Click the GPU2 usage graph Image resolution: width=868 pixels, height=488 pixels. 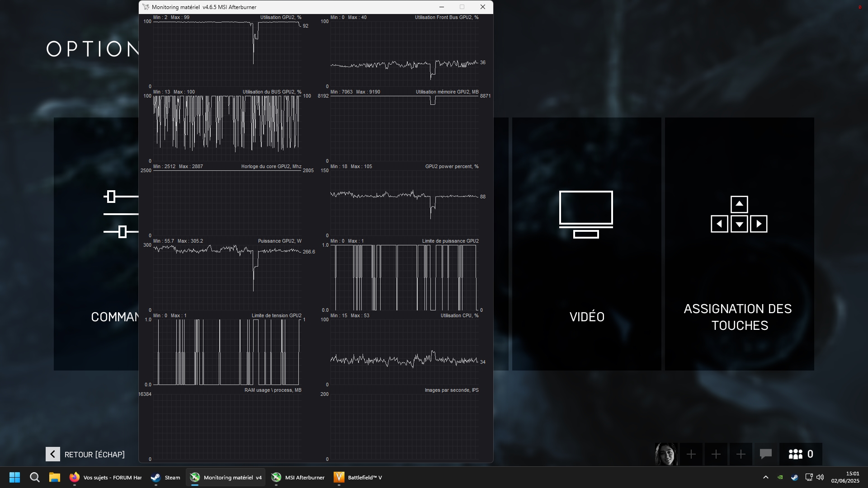(227, 53)
